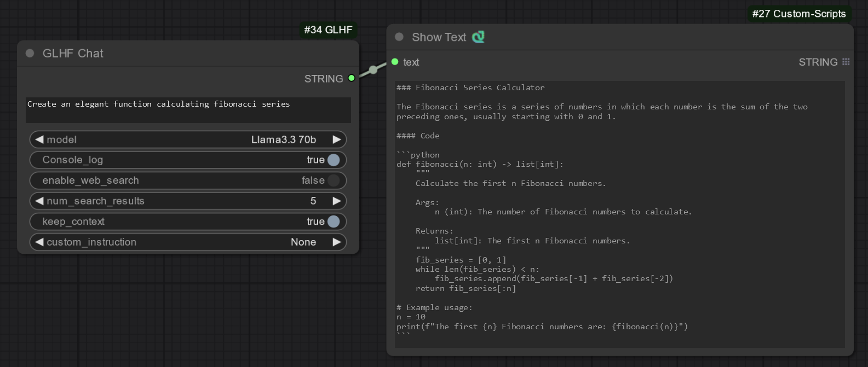Click the Show Text output text area
This screenshot has width=868, height=367.
tap(619, 214)
